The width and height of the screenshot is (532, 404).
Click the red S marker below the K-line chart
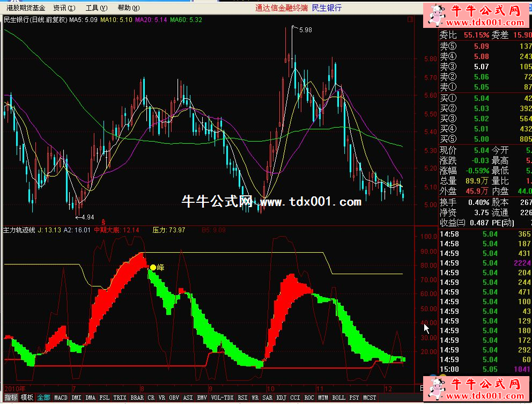104,222
